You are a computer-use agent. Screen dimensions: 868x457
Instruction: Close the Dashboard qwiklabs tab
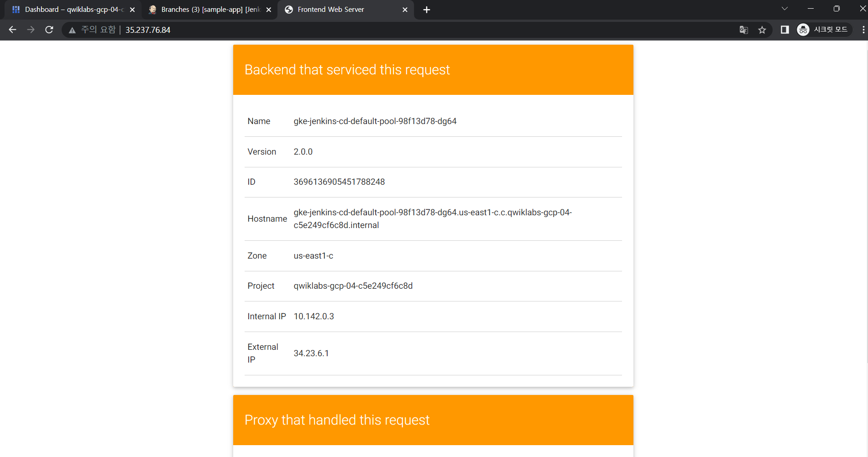pos(132,10)
